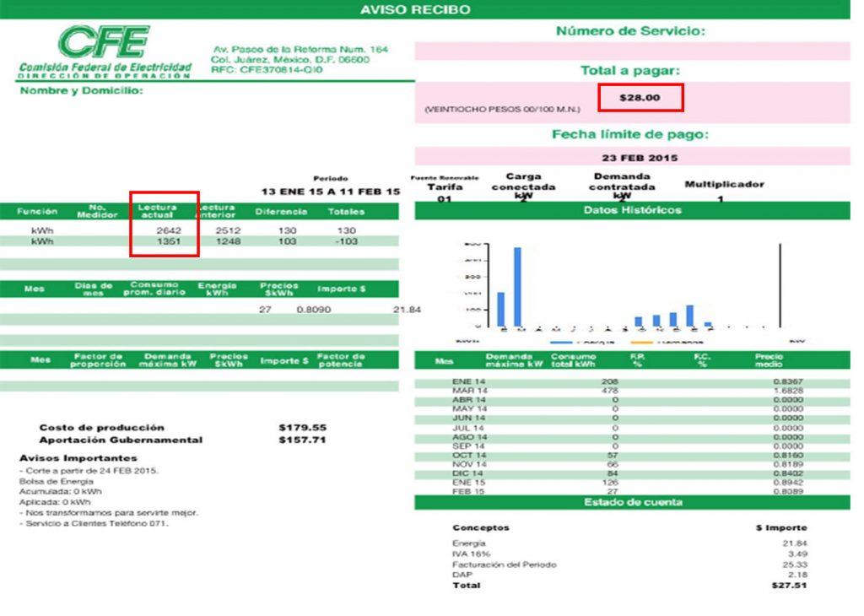Click the tallest blue bar in the chart
The image size is (864, 616).
517,287
